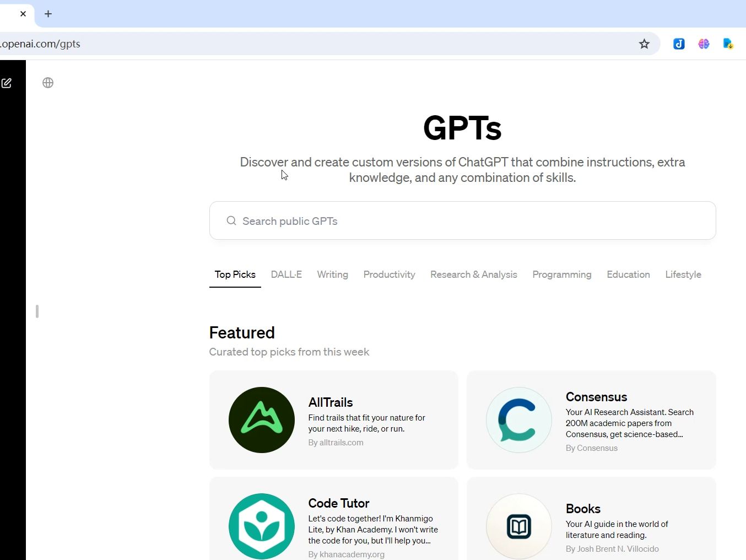746x560 pixels.
Task: Open the Productivity tab
Action: point(390,274)
